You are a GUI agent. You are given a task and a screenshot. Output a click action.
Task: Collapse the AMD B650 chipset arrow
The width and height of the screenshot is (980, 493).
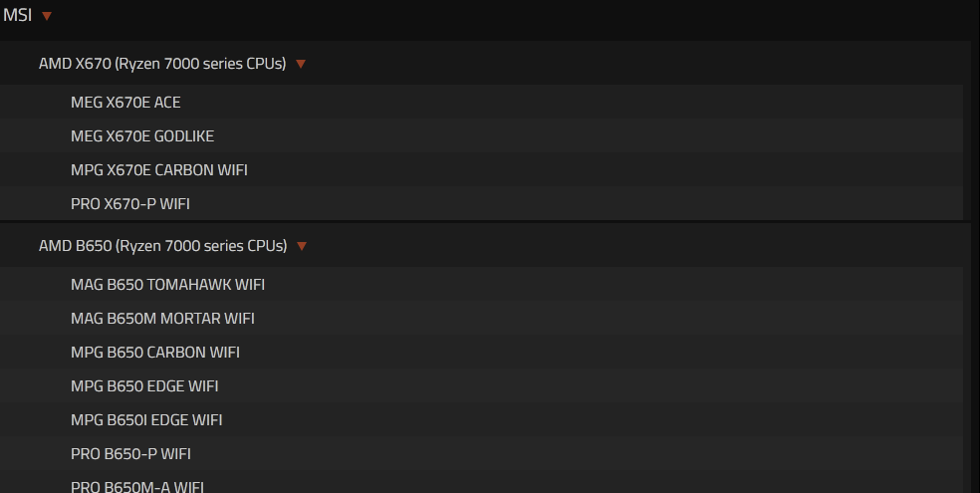pos(302,246)
